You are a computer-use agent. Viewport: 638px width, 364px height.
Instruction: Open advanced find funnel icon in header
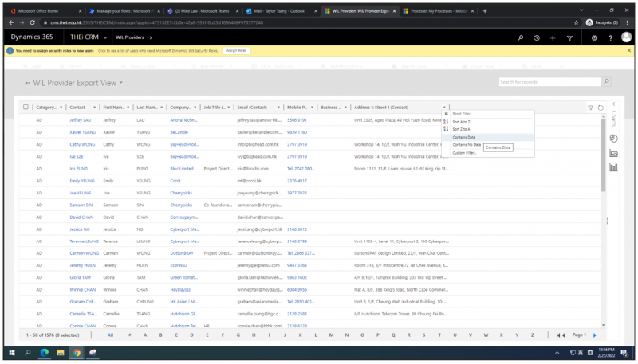tap(569, 37)
